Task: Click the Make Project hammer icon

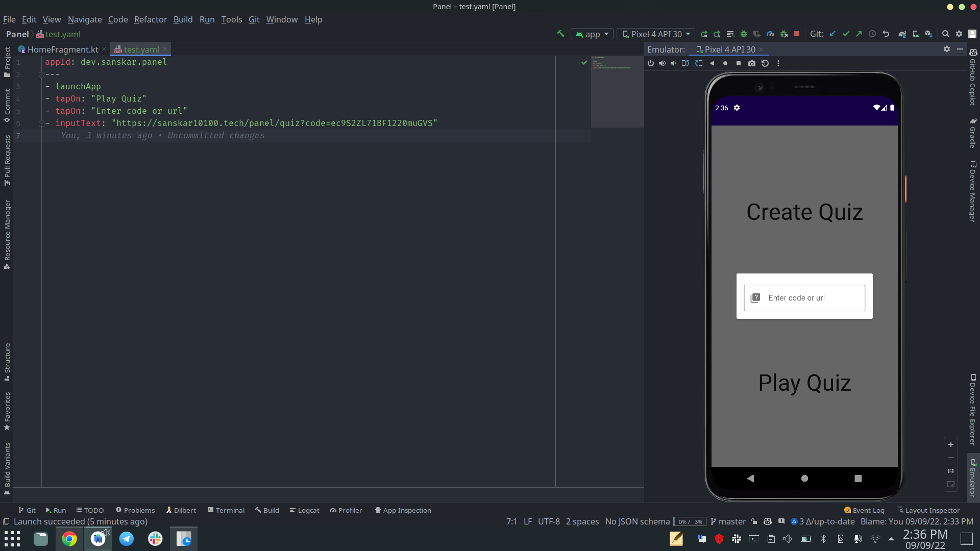Action: pos(560,34)
